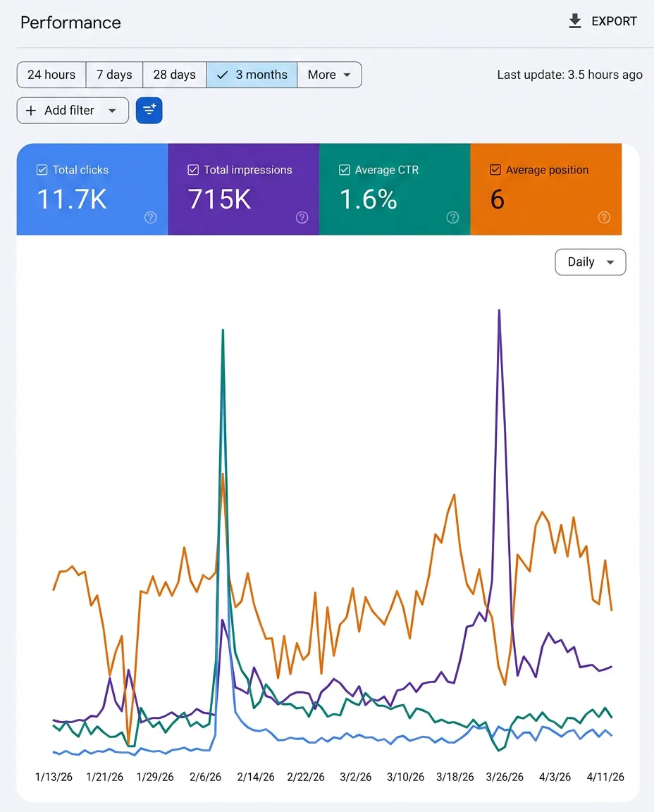This screenshot has height=812, width=654.
Task: Click help icon on Average position card
Action: 604,218
